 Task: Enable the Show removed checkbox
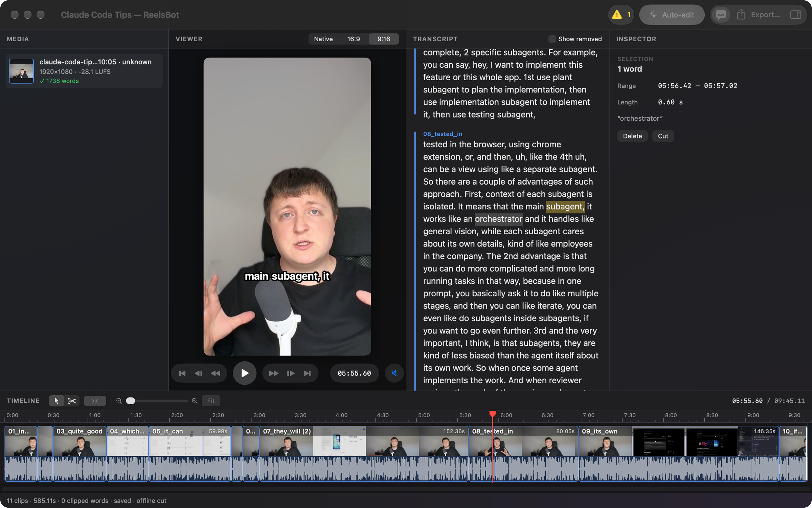coord(552,39)
